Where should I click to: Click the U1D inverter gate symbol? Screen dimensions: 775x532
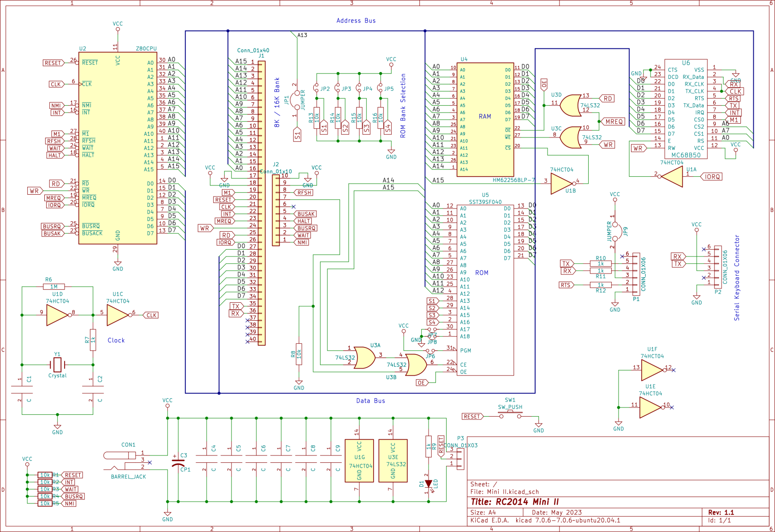pyautogui.click(x=57, y=315)
